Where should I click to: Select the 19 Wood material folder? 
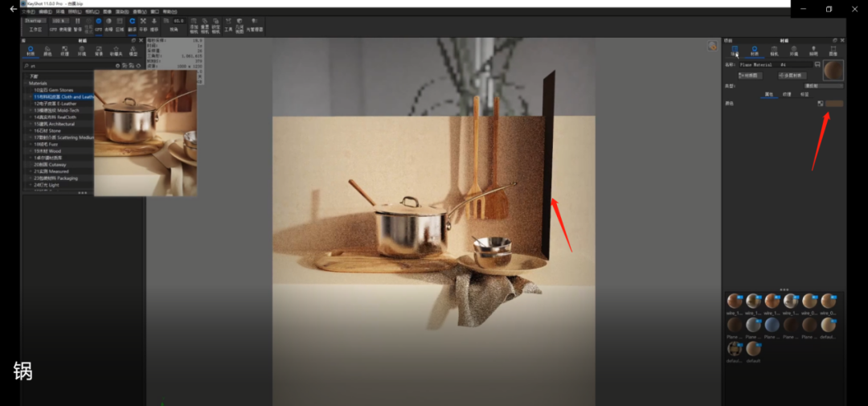coord(47,150)
